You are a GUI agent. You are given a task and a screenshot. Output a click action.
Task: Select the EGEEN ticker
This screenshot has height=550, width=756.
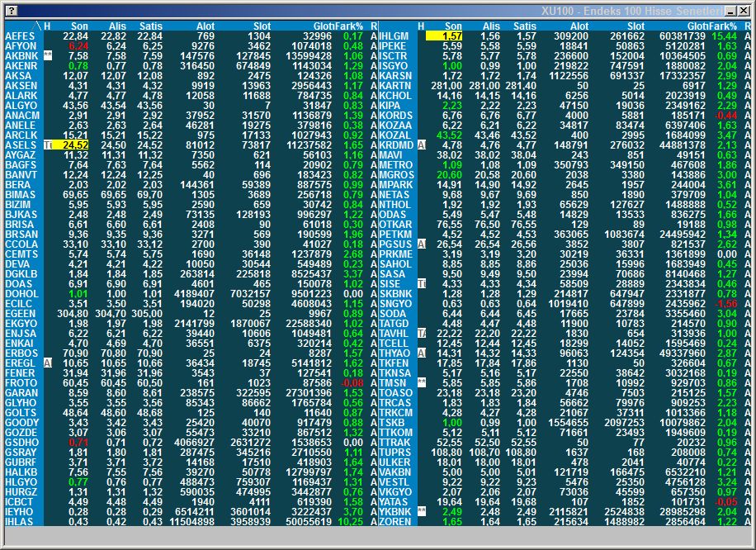(21, 314)
